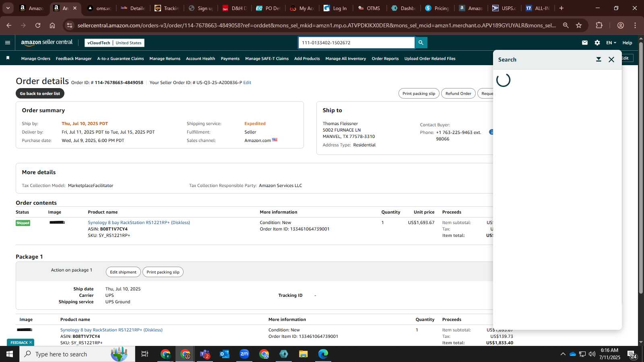Open a new browser tab
The image size is (644, 362).
point(561,8)
